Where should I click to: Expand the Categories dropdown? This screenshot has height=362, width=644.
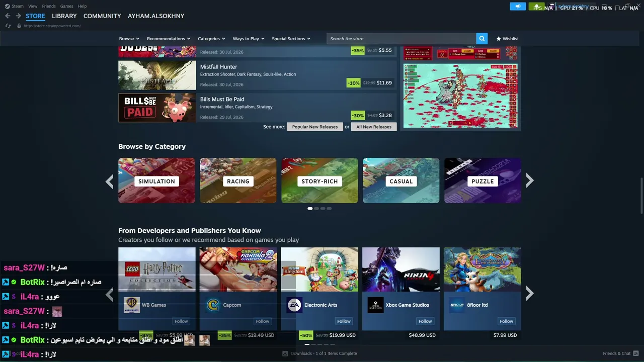point(211,39)
